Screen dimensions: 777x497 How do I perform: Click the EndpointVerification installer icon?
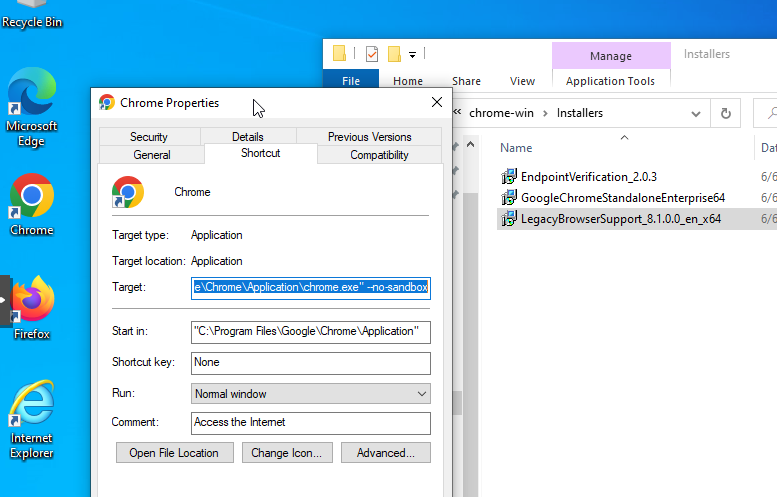click(509, 176)
